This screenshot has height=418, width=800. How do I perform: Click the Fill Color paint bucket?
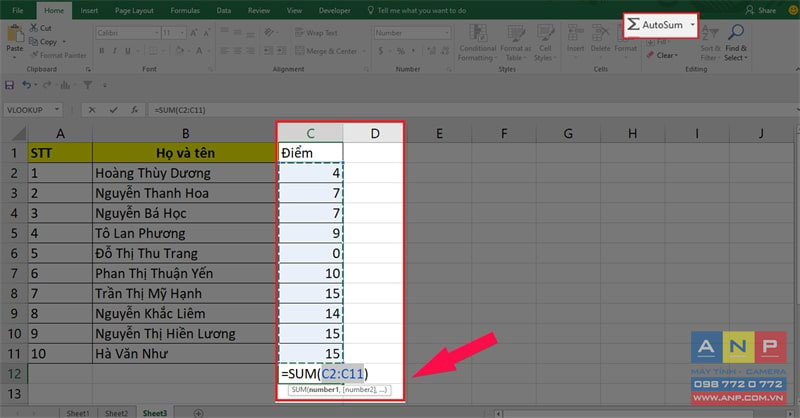coord(179,51)
